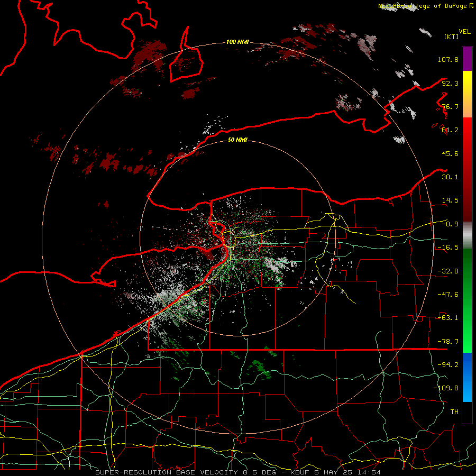The height and width of the screenshot is (476, 476).
Task: Select the -32.0 legend value
Action: point(448,271)
